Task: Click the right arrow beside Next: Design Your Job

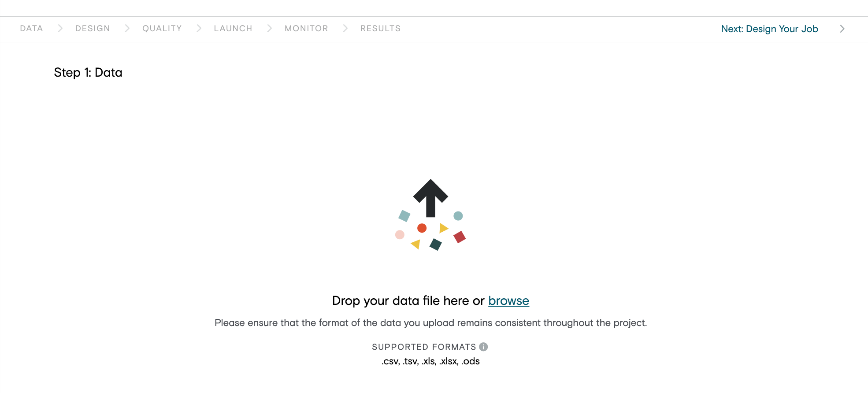Action: click(842, 29)
